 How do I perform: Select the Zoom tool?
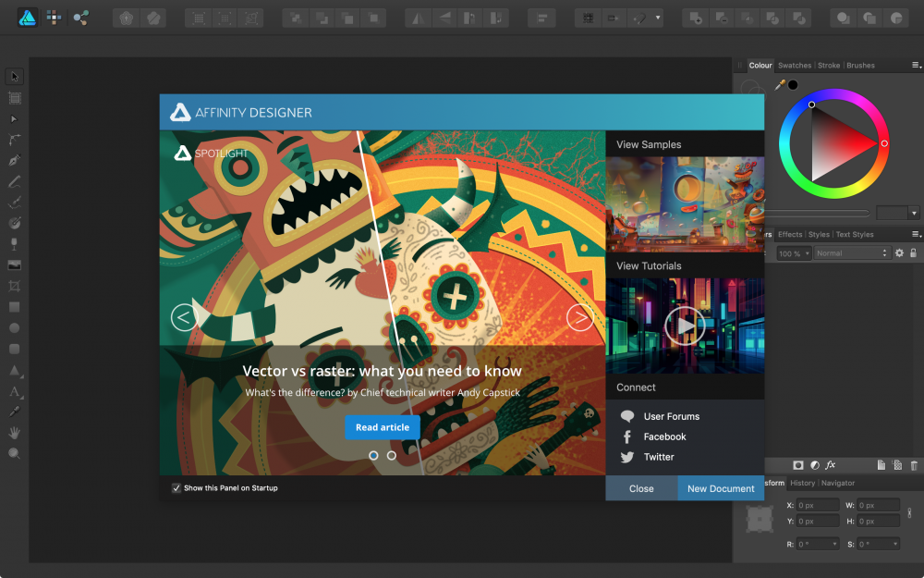tap(14, 453)
